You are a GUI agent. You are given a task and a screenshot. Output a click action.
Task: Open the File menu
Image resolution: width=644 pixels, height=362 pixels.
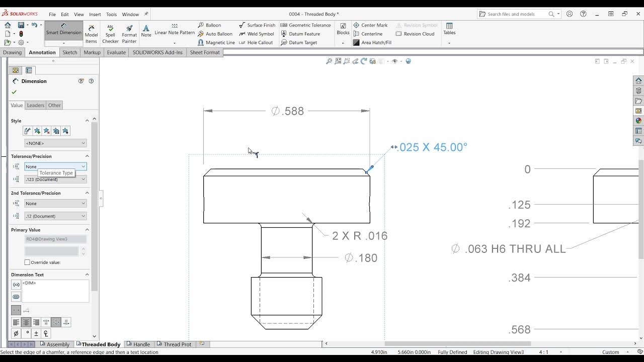52,15
